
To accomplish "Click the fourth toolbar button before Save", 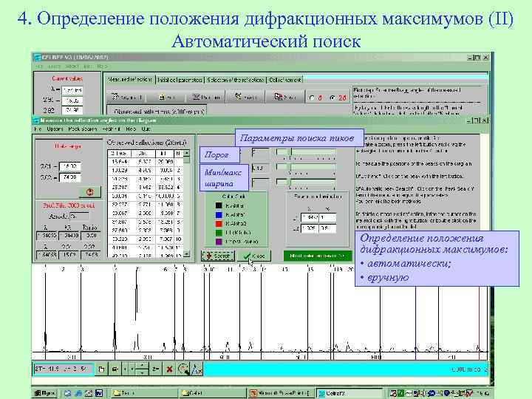I will point(246,97).
